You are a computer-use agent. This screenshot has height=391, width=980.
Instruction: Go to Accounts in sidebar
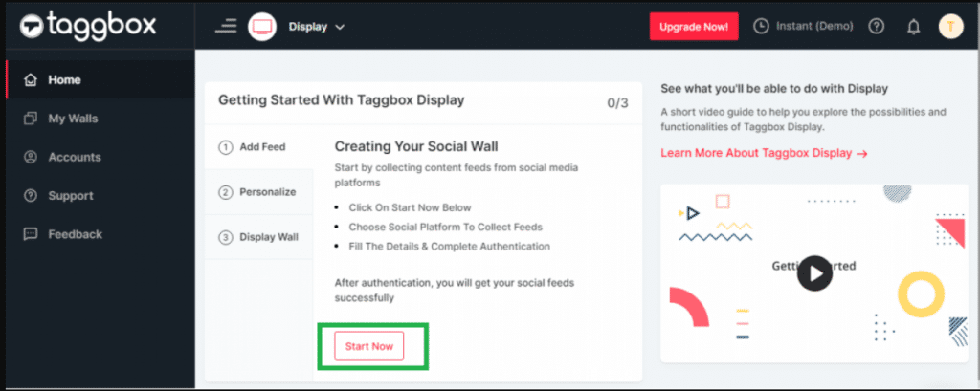pyautogui.click(x=74, y=157)
